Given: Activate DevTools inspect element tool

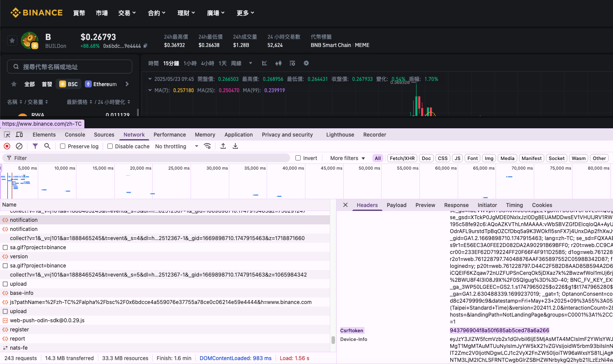Looking at the screenshot, I should pyautogui.click(x=7, y=134).
